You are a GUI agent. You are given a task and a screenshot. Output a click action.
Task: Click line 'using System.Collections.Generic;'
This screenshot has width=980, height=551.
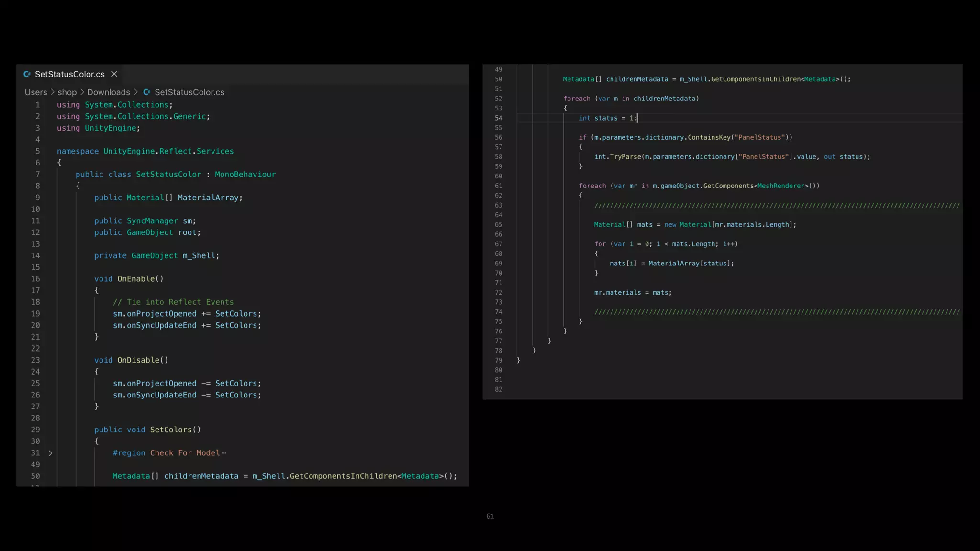[x=134, y=116]
